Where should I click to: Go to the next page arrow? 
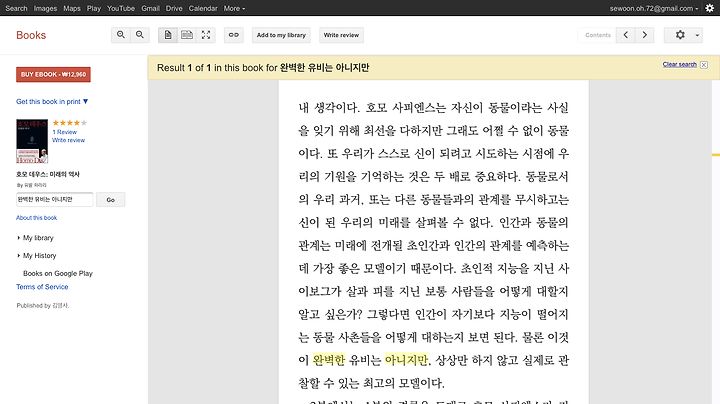645,35
